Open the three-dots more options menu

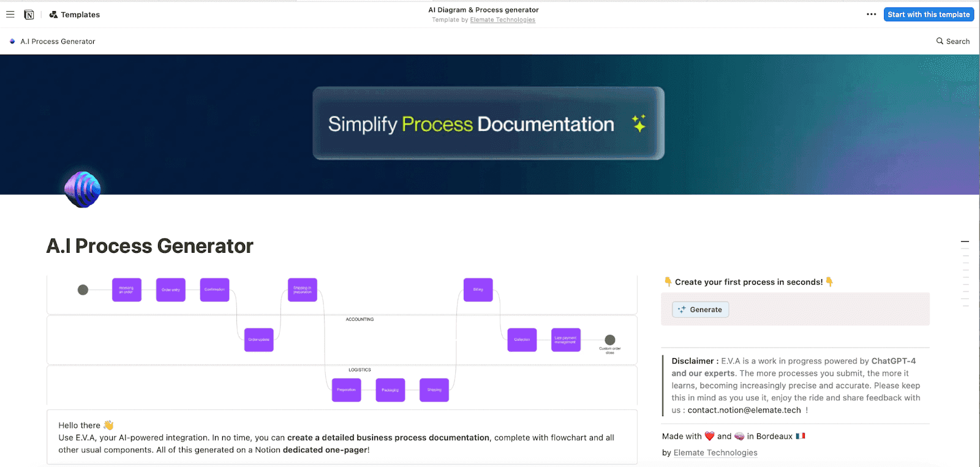click(871, 14)
